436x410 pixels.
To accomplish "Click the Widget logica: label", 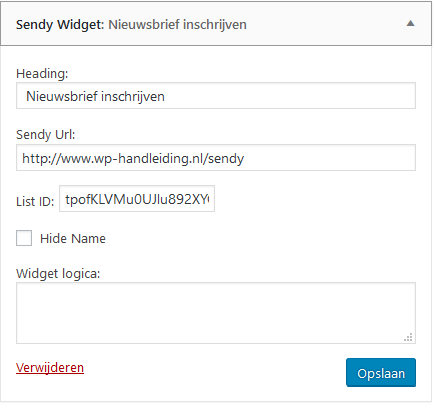I will click(x=58, y=274).
